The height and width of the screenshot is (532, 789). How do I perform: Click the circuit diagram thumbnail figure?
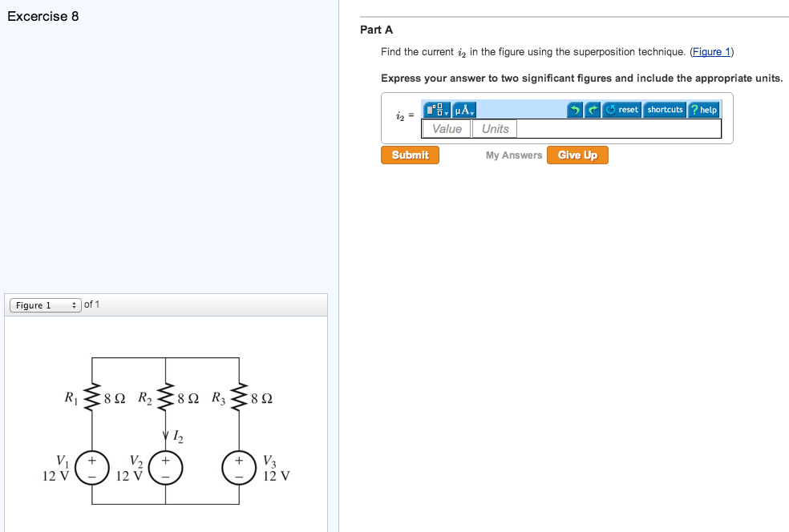pyautogui.click(x=166, y=425)
